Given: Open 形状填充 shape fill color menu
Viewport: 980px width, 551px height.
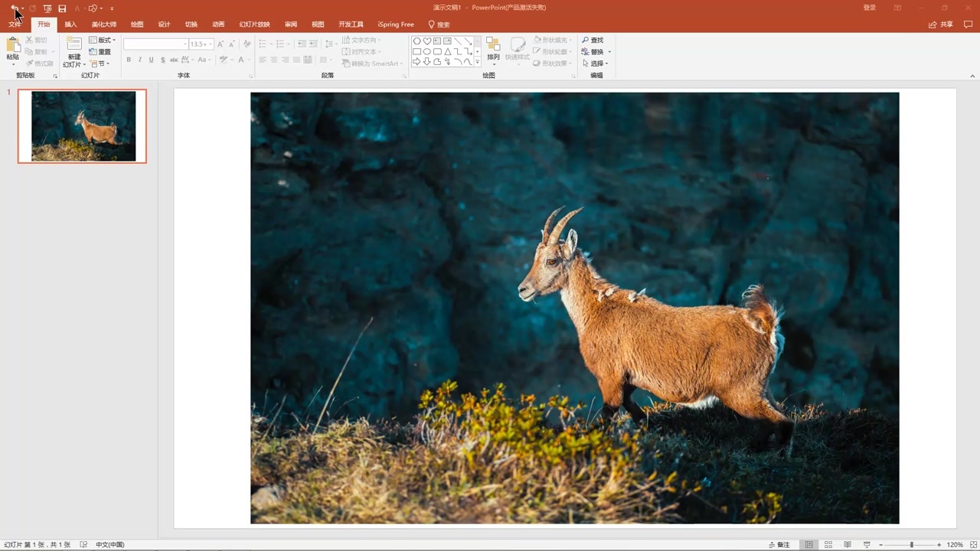Looking at the screenshot, I should pos(552,40).
